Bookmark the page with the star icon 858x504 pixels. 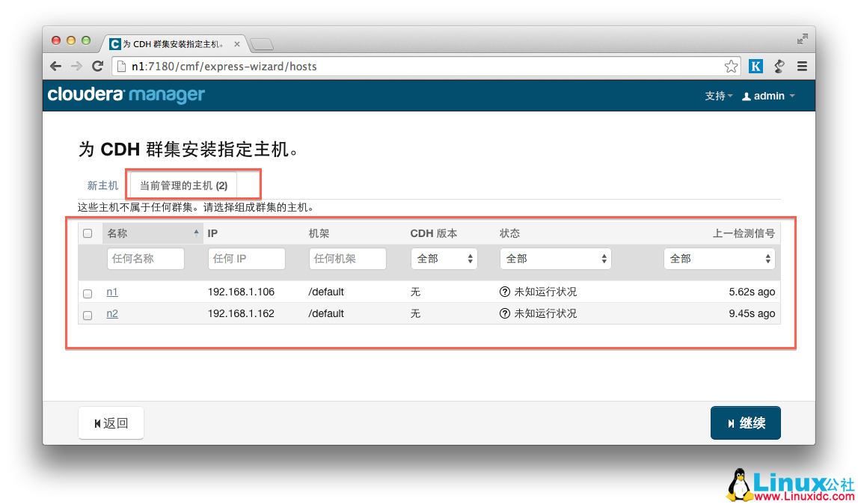(x=731, y=66)
